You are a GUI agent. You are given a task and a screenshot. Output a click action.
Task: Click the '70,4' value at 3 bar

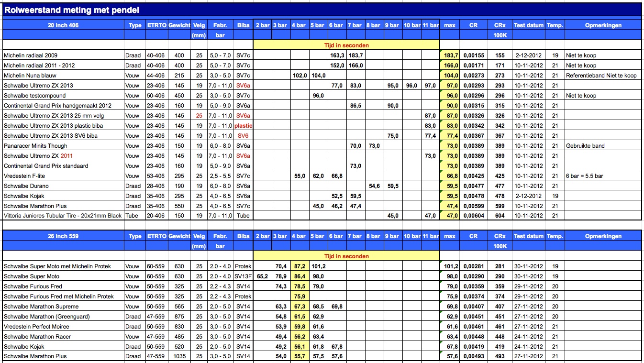tap(281, 266)
